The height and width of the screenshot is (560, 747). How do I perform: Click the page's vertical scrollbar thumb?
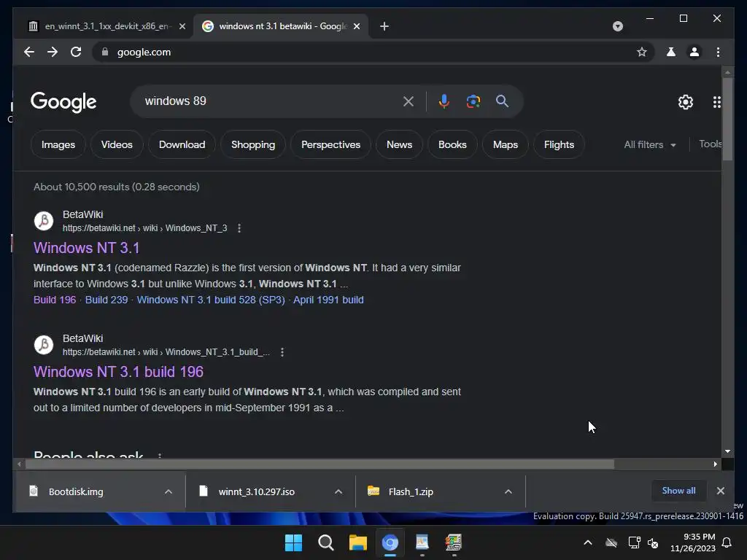(727, 119)
